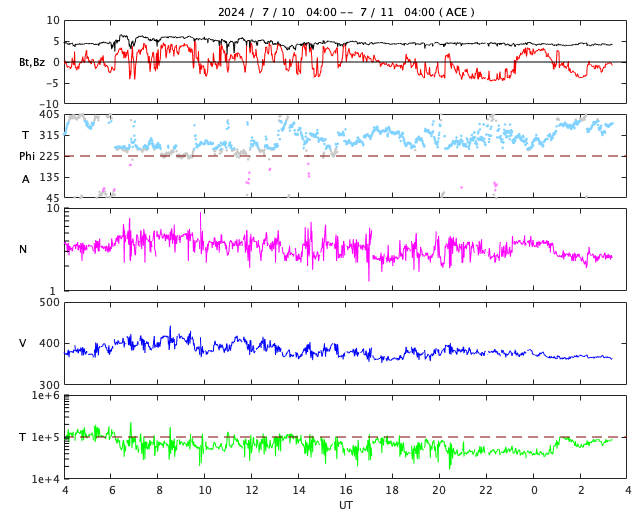Click the 6 hour label on the UT axis
The height and width of the screenshot is (512, 640).
point(112,490)
